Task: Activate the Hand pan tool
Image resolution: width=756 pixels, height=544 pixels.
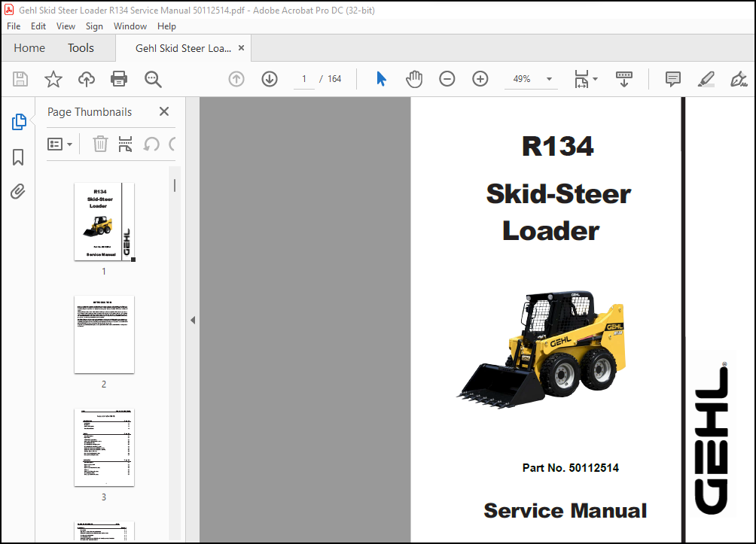Action: click(413, 79)
